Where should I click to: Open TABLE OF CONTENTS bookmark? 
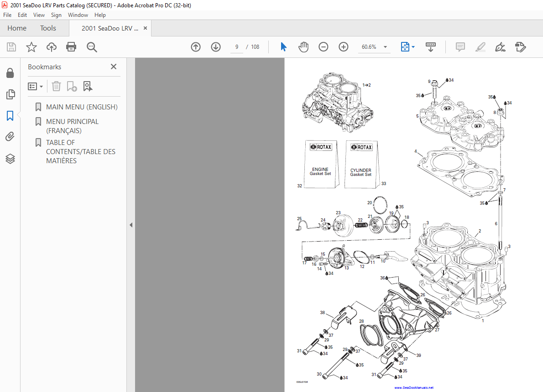coord(81,151)
